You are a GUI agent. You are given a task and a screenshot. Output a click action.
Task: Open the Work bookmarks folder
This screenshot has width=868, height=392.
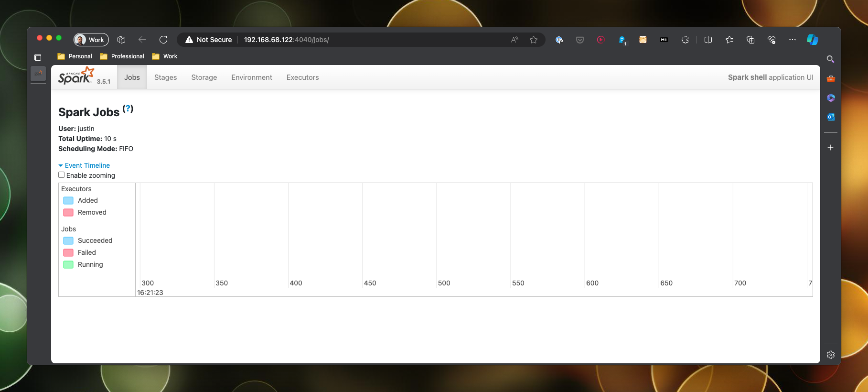[x=164, y=56]
